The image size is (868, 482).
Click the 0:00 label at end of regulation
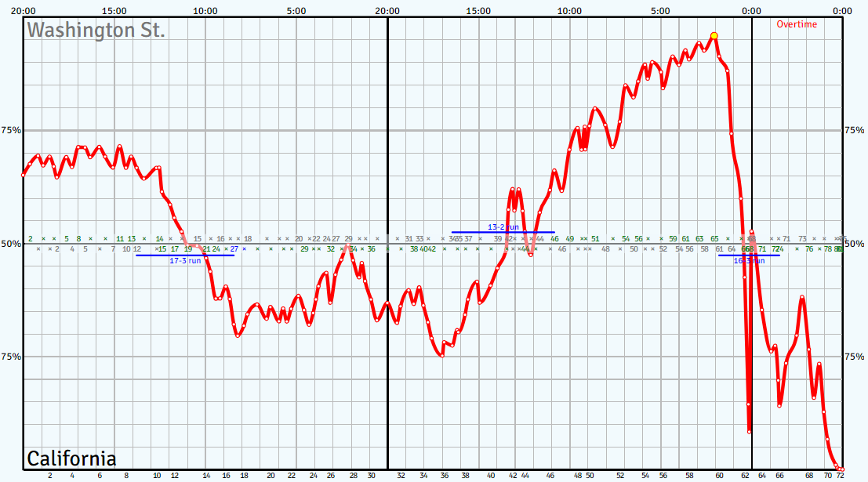751,11
